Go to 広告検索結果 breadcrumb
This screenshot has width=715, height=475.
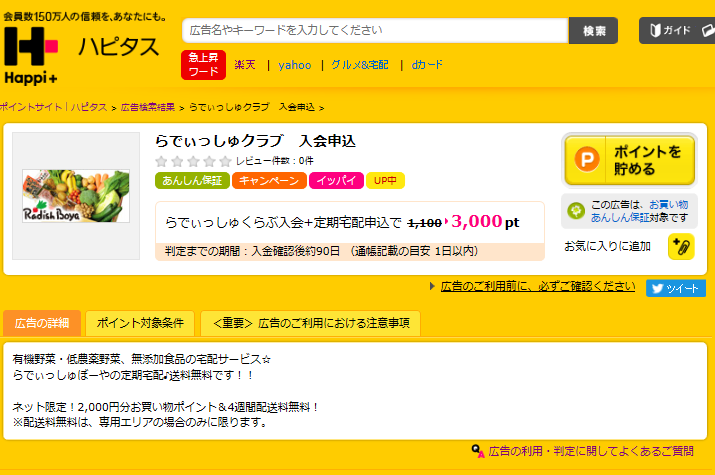point(148,107)
